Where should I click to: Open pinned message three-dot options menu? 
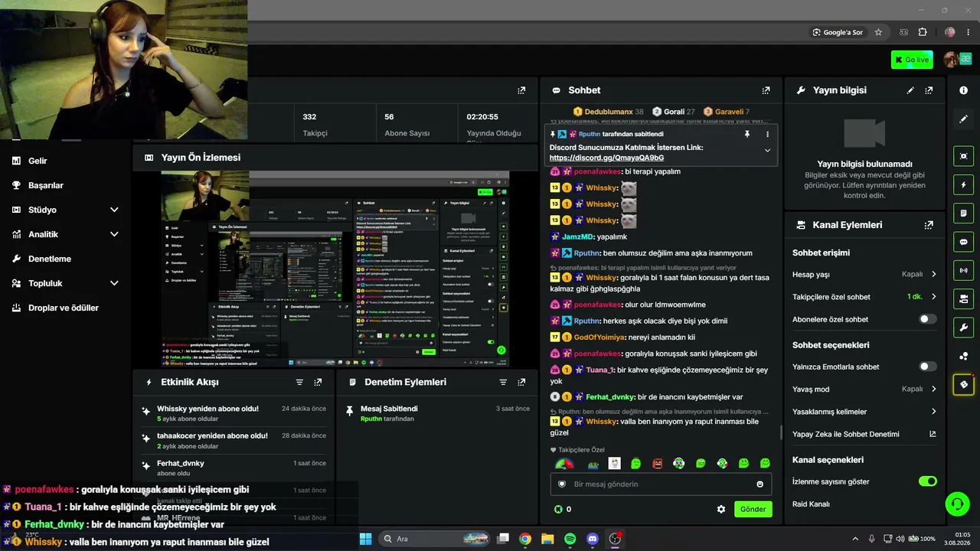point(767,134)
